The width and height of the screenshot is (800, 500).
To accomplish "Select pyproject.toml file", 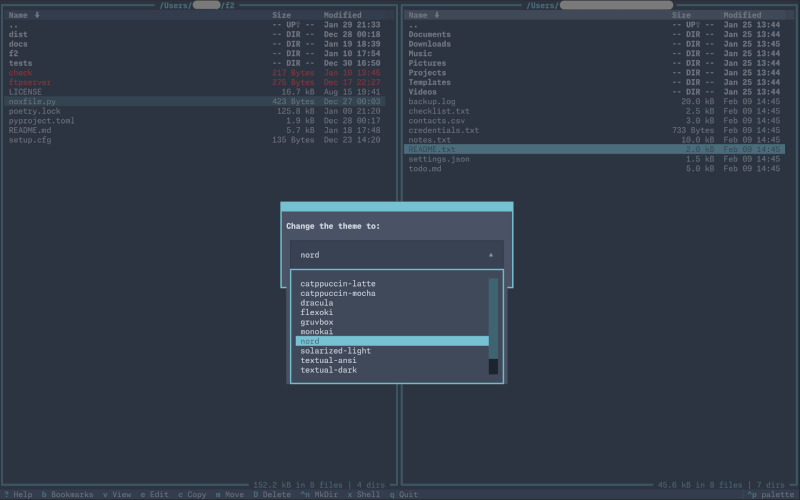I will coord(194,121).
